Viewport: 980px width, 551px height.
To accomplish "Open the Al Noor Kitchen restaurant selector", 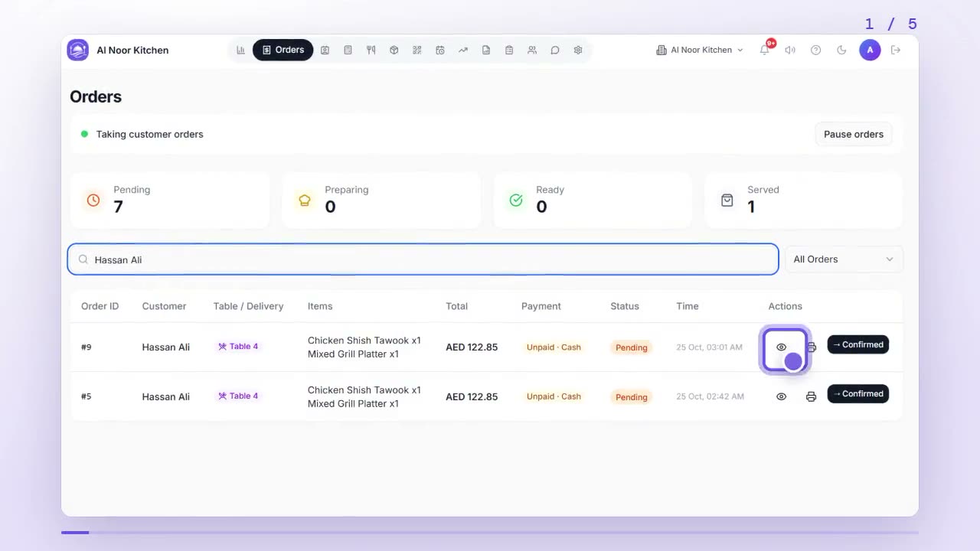I will pyautogui.click(x=700, y=50).
